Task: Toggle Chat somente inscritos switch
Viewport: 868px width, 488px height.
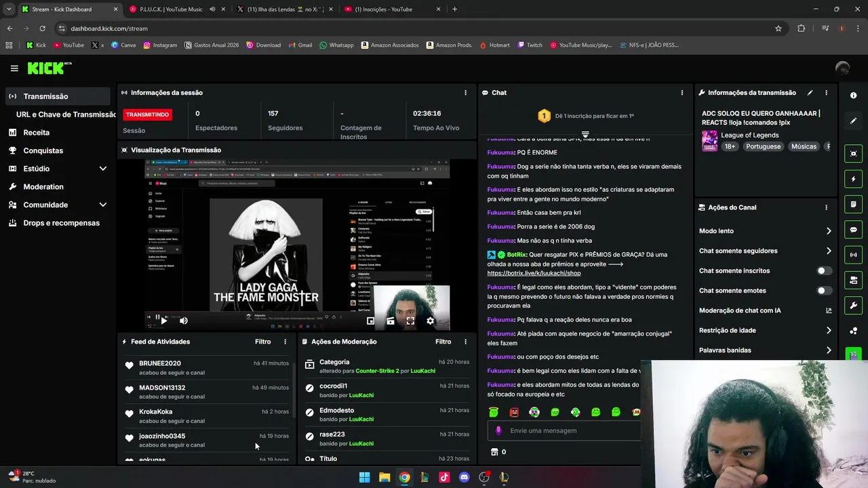Action: tap(823, 271)
